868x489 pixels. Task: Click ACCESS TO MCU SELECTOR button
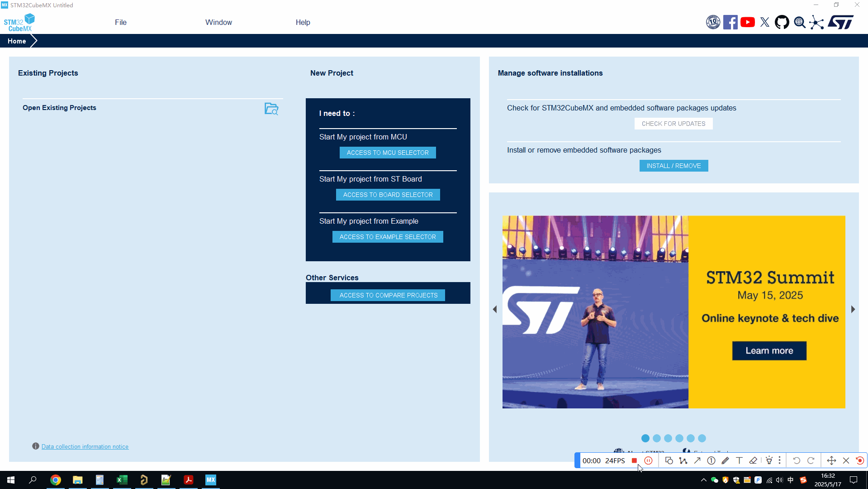coord(388,153)
